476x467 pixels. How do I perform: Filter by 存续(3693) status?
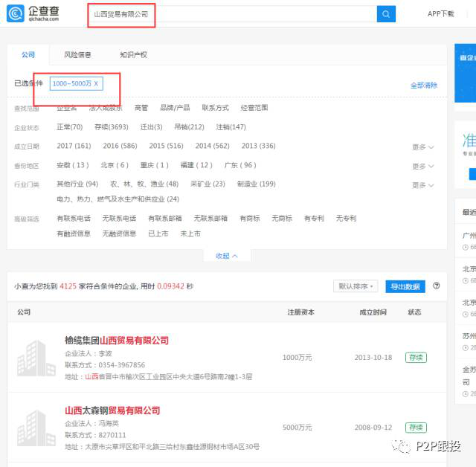(112, 127)
